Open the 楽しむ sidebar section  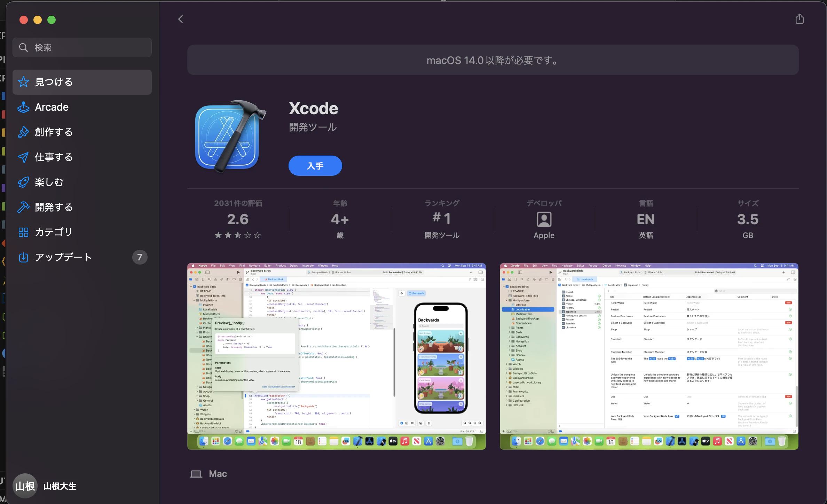point(82,182)
